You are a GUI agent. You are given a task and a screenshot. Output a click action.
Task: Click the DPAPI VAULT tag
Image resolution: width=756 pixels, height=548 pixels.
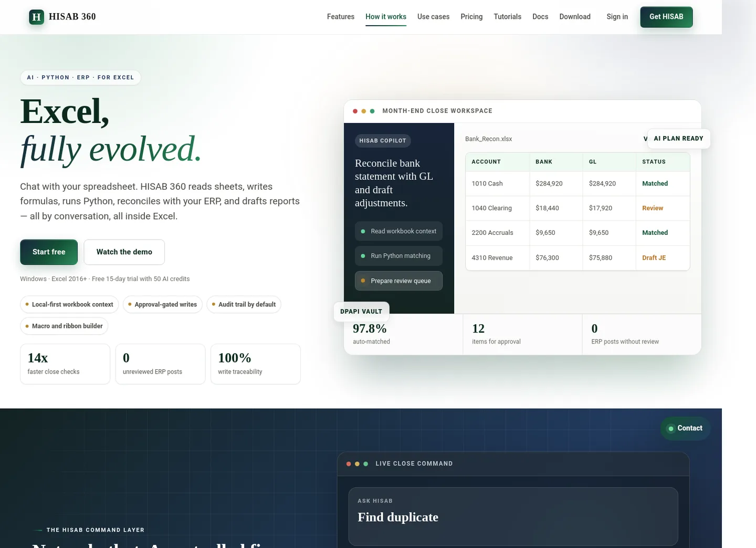coord(361,312)
